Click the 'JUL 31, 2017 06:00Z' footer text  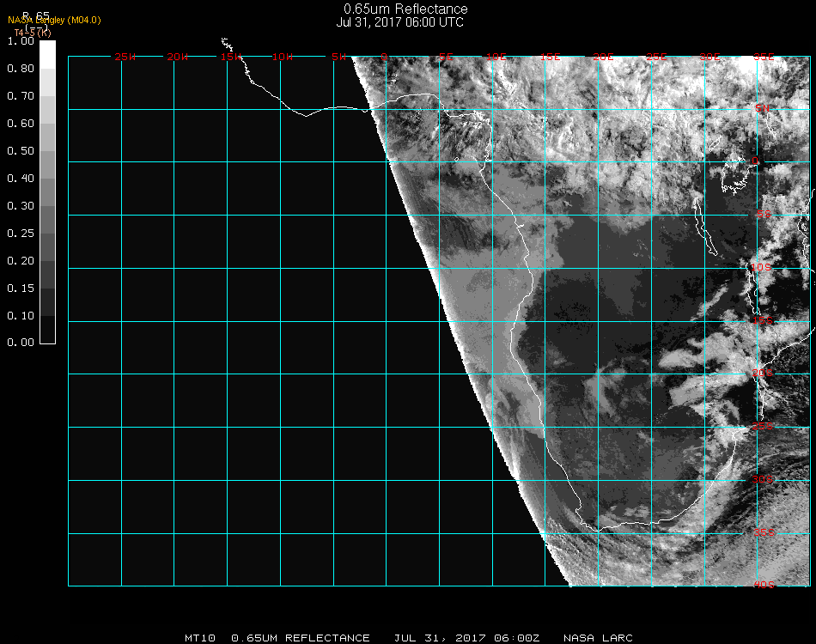coord(466,638)
